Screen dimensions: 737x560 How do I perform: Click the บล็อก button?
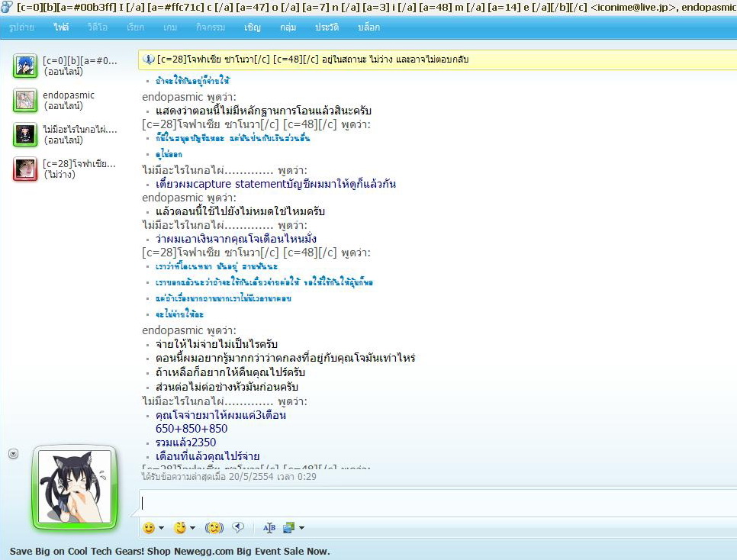click(368, 27)
